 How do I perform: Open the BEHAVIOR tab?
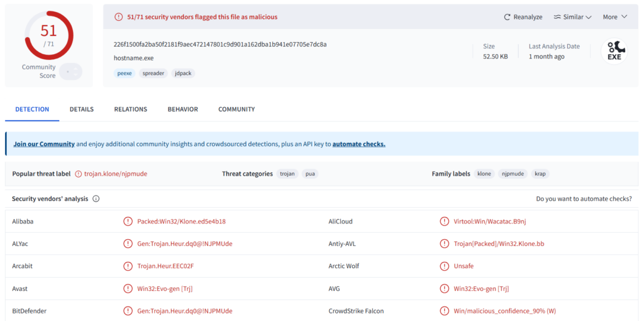[182, 110]
